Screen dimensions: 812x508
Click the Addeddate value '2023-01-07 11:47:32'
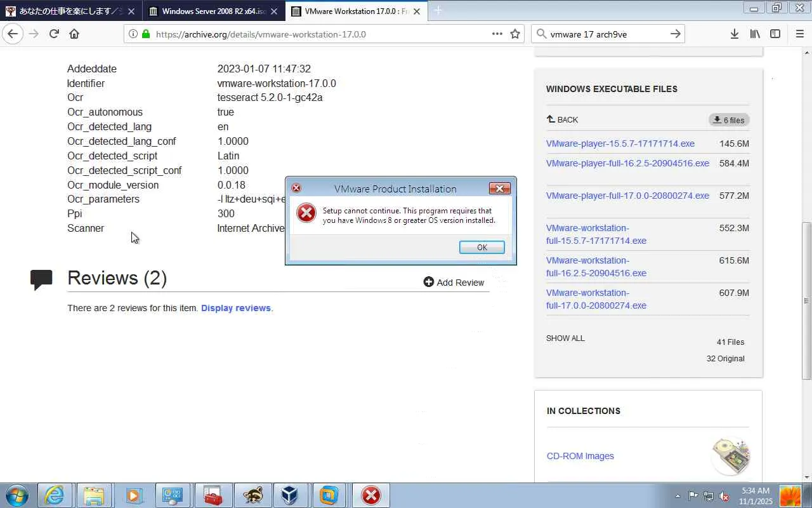point(264,69)
